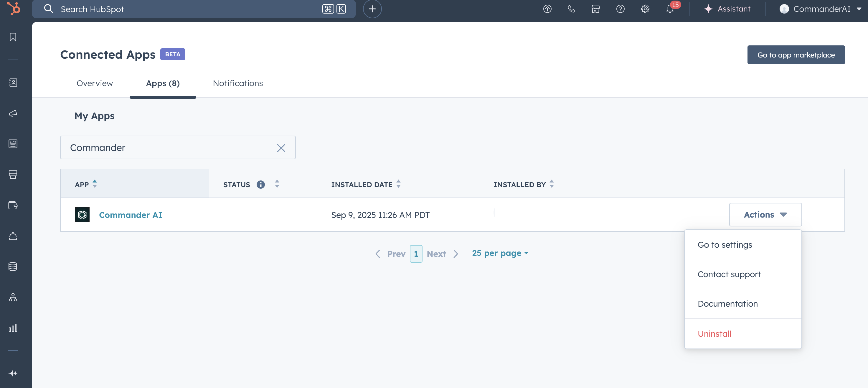This screenshot has width=868, height=388.
Task: Select Uninstall from the Actions menu
Action: [x=714, y=334]
